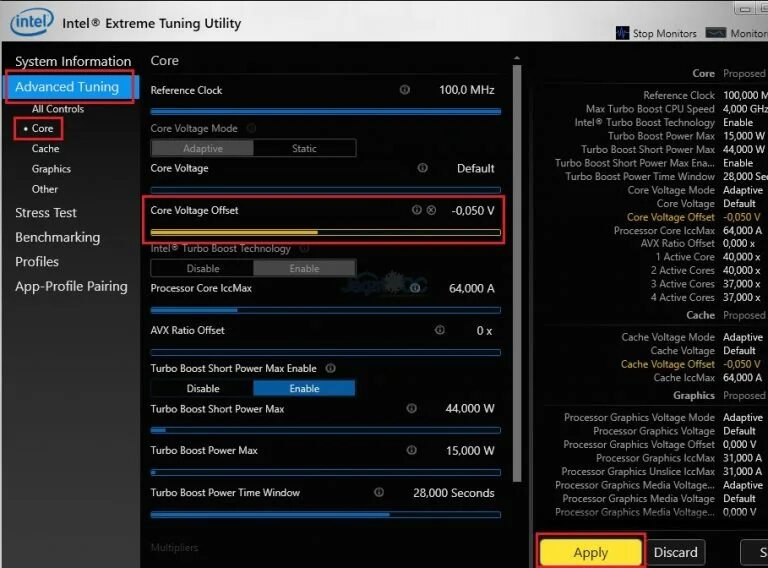Click the 0 x AVX Ratio Offset value
768x568 pixels.
tap(484, 331)
